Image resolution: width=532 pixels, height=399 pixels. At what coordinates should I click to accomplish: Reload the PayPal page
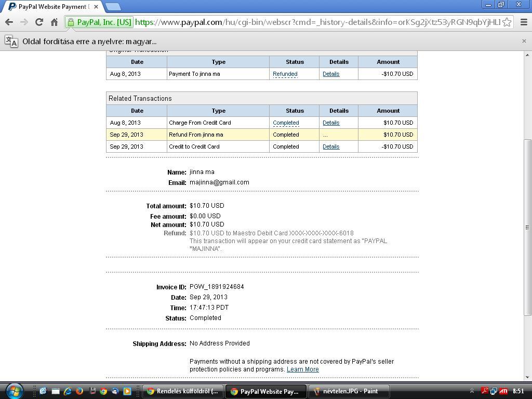(39, 22)
